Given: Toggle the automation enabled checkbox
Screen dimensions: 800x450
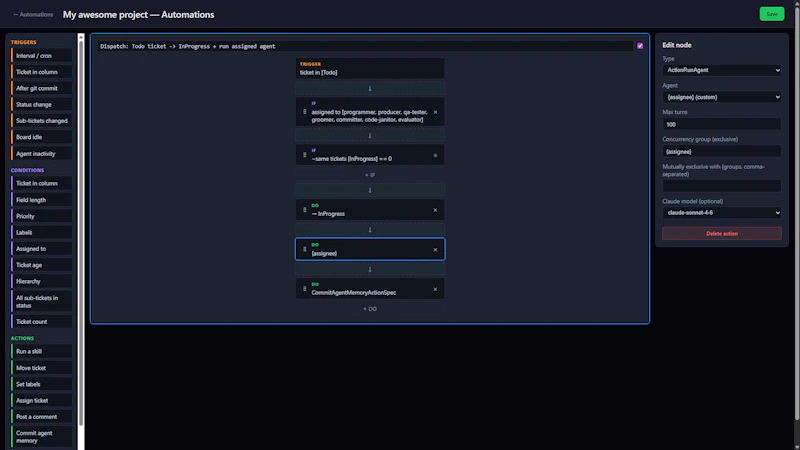Looking at the screenshot, I should click(640, 46).
